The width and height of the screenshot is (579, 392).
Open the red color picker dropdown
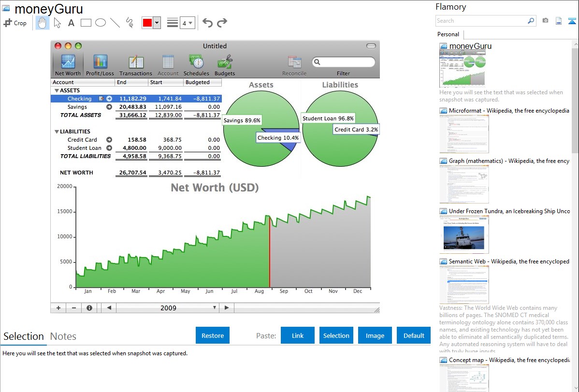pyautogui.click(x=157, y=23)
